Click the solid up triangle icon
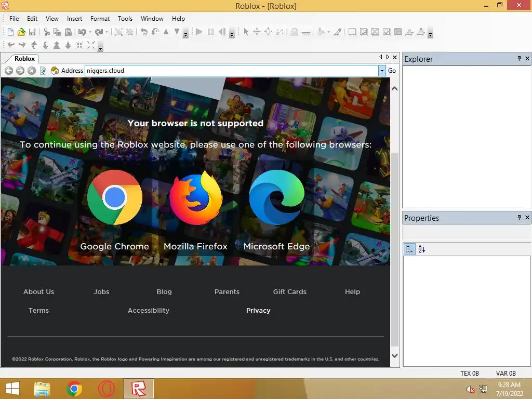This screenshot has width=532, height=399. click(x=166, y=32)
